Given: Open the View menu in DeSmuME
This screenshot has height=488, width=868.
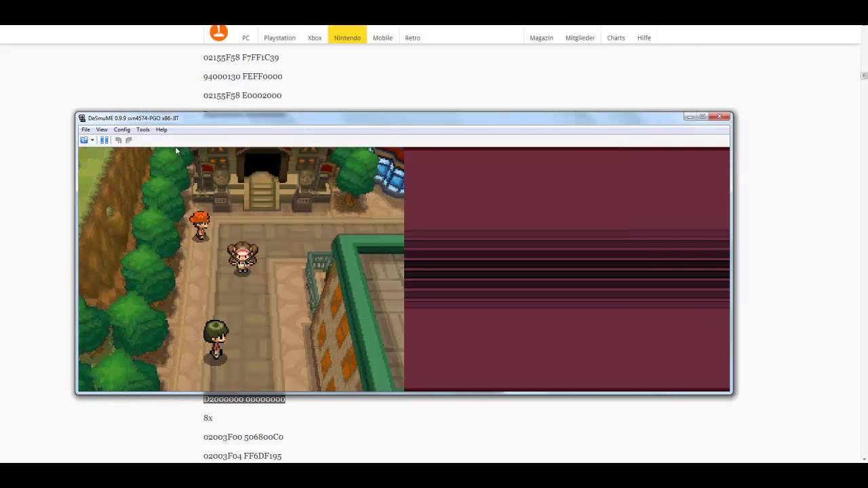Looking at the screenshot, I should (x=102, y=129).
